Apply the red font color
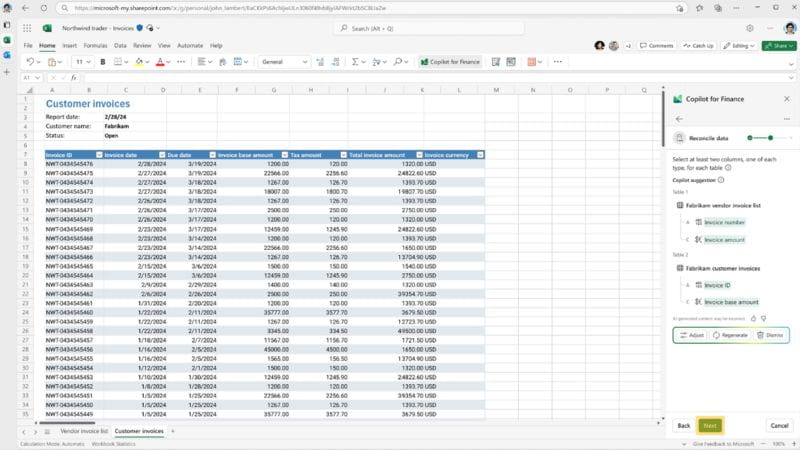This screenshot has height=450, width=800. (160, 62)
